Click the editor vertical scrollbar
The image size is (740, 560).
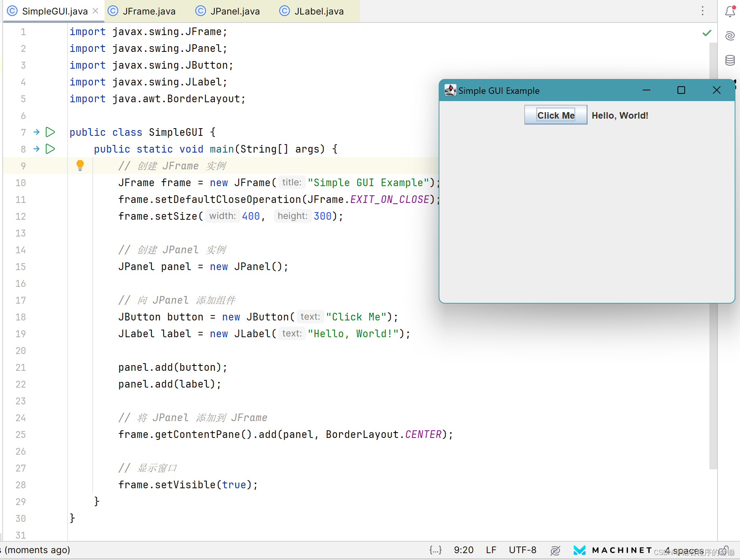(713, 256)
